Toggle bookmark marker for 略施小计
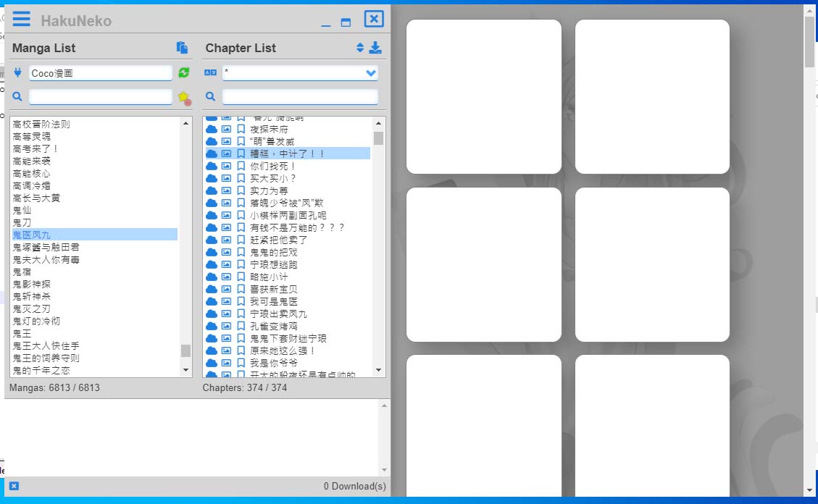The image size is (818, 504). pos(241,277)
